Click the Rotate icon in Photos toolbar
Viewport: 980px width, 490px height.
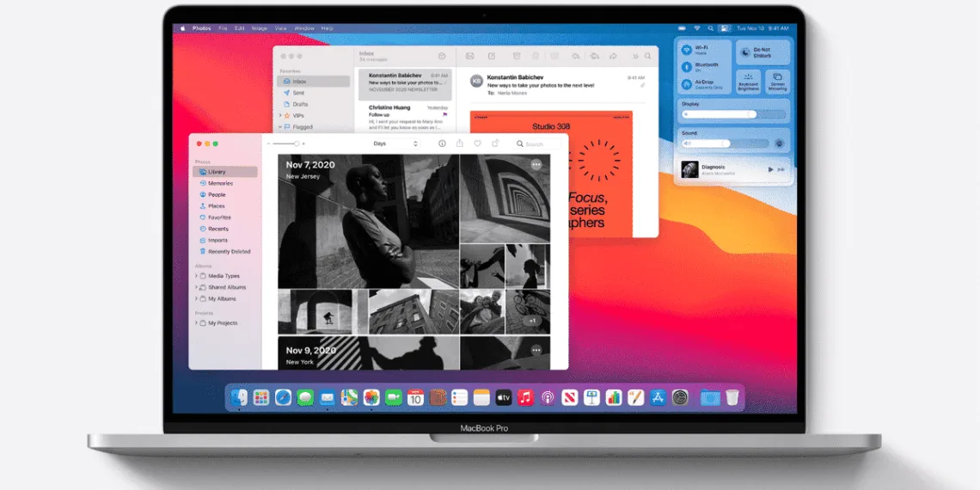pos(495,144)
